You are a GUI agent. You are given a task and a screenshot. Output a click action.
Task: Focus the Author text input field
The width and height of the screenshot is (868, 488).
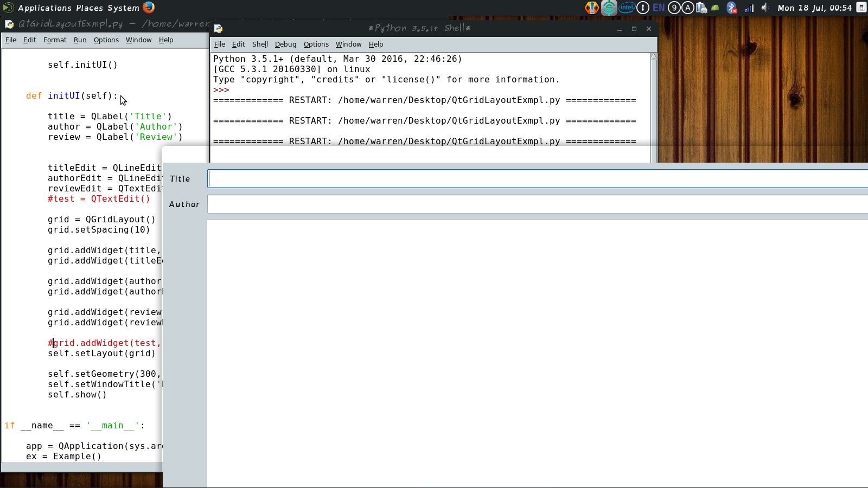coord(538,204)
